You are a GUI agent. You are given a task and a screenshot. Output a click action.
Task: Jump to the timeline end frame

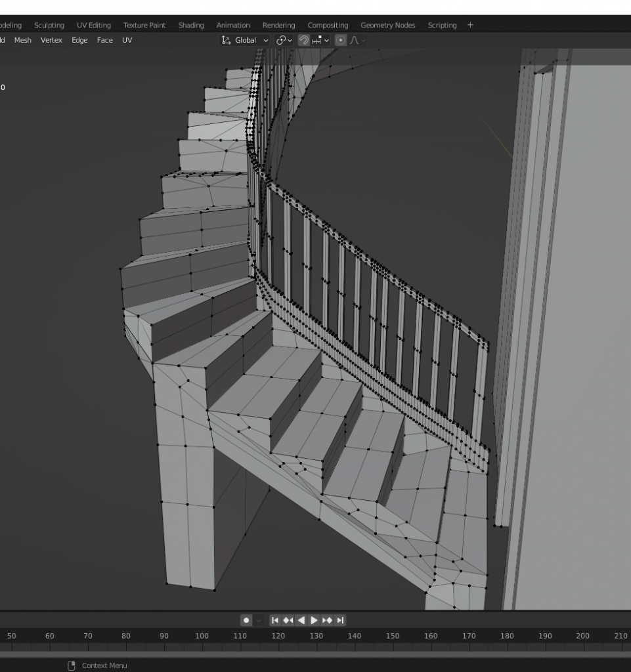pyautogui.click(x=340, y=620)
